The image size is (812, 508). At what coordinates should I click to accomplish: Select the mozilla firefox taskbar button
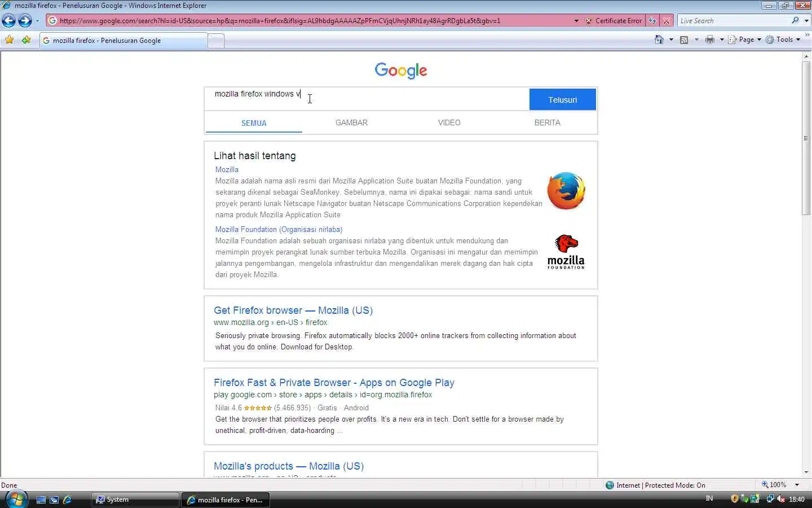point(225,500)
